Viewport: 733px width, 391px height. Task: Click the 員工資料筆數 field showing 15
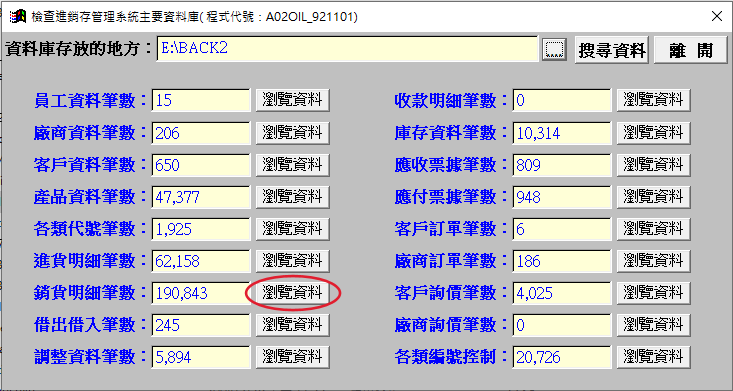coord(201,100)
